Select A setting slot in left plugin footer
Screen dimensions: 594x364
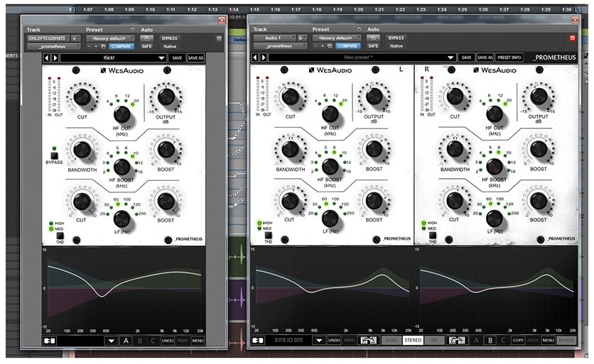click(126, 341)
